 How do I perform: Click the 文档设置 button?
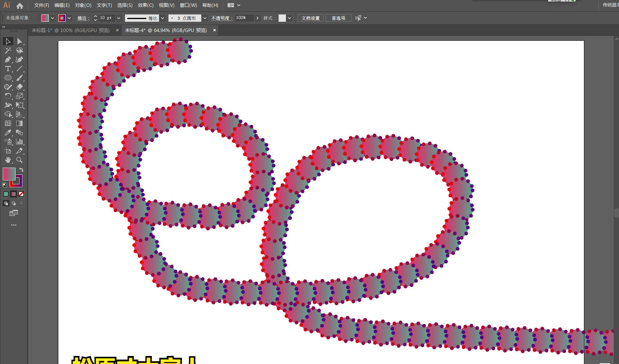tap(310, 18)
